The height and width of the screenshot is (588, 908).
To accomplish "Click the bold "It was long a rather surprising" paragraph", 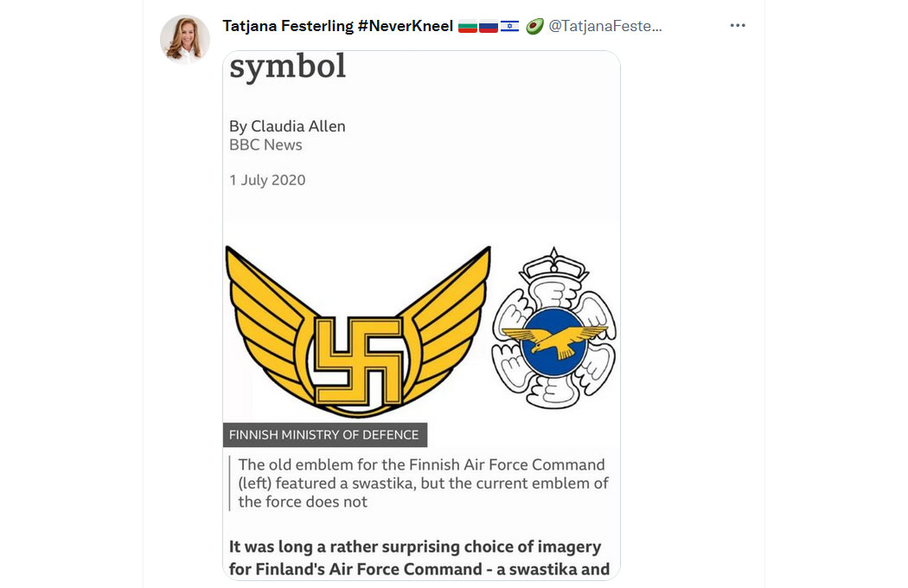I will click(419, 558).
